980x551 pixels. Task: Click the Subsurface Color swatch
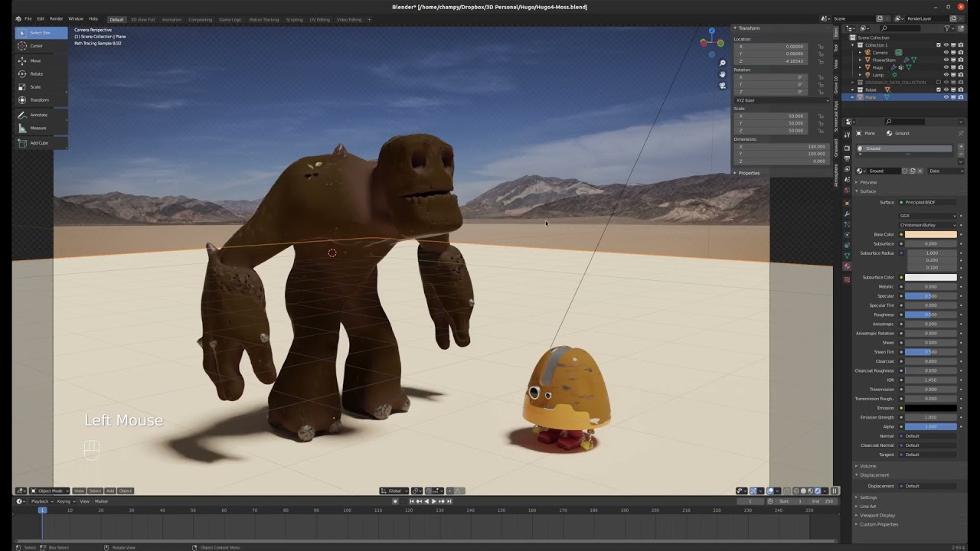(931, 277)
